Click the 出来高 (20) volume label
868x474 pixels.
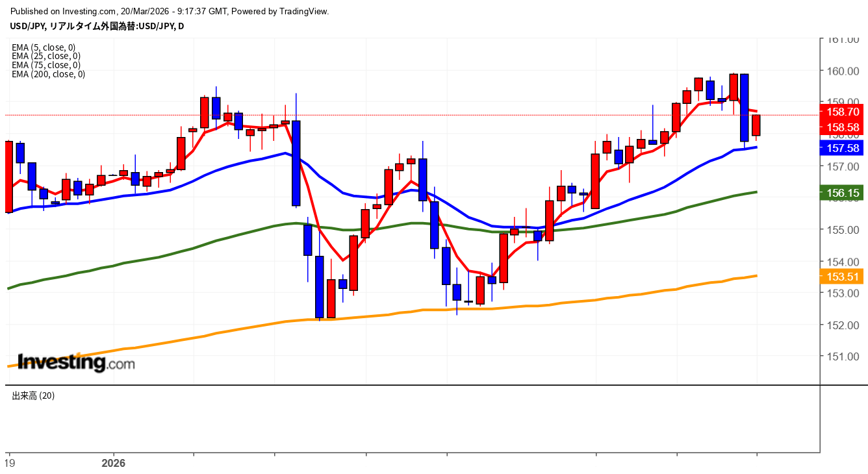[33, 395]
